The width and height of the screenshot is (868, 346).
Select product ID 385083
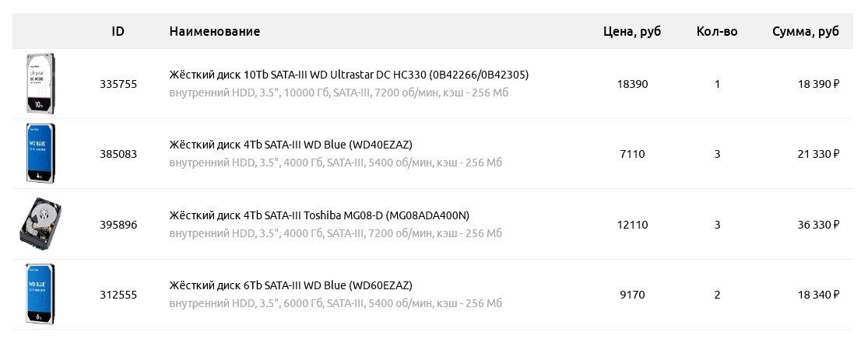pos(118,154)
